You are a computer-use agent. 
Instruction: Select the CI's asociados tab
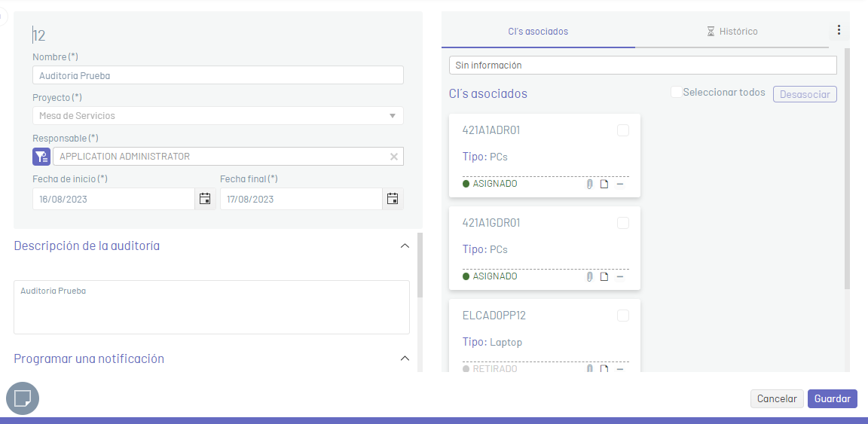[x=538, y=32]
